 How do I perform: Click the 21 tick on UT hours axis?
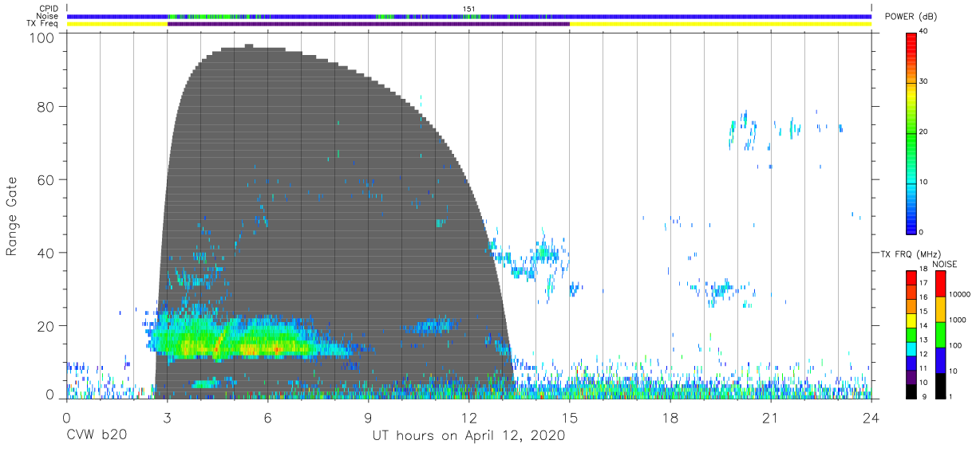pos(770,416)
